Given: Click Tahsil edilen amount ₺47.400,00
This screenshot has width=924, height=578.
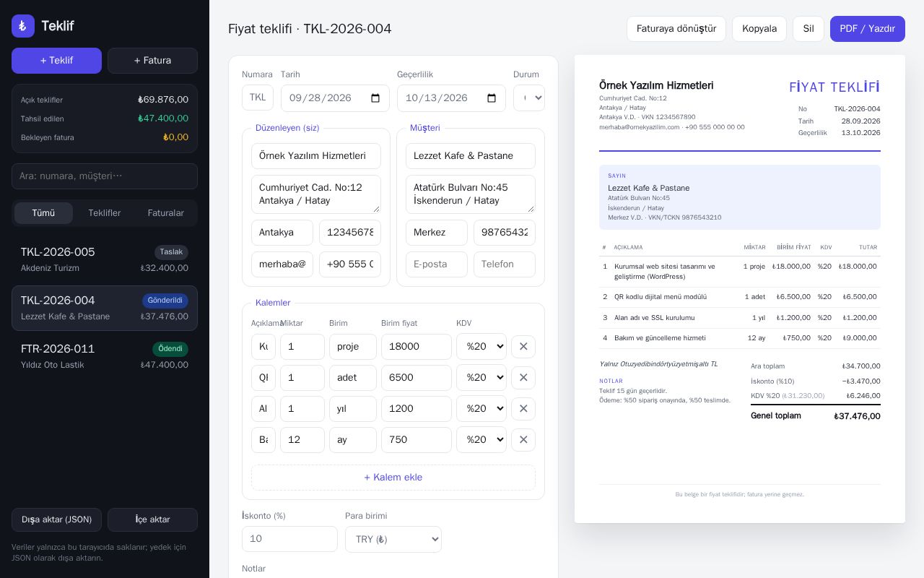Looking at the screenshot, I should 163,118.
